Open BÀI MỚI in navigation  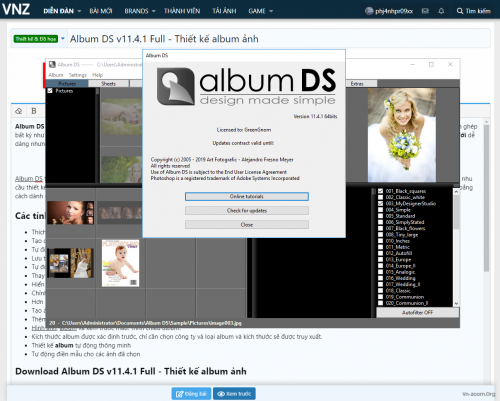(101, 11)
